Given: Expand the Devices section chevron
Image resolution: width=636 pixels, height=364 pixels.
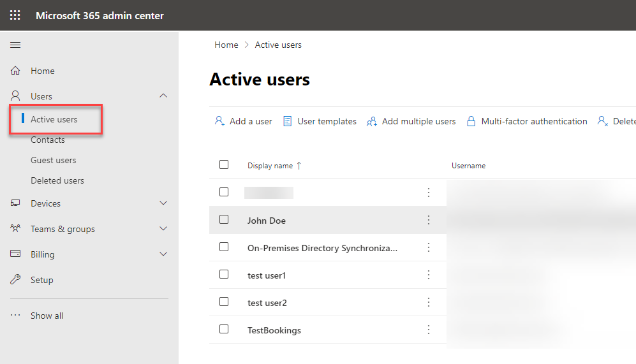Looking at the screenshot, I should [163, 203].
